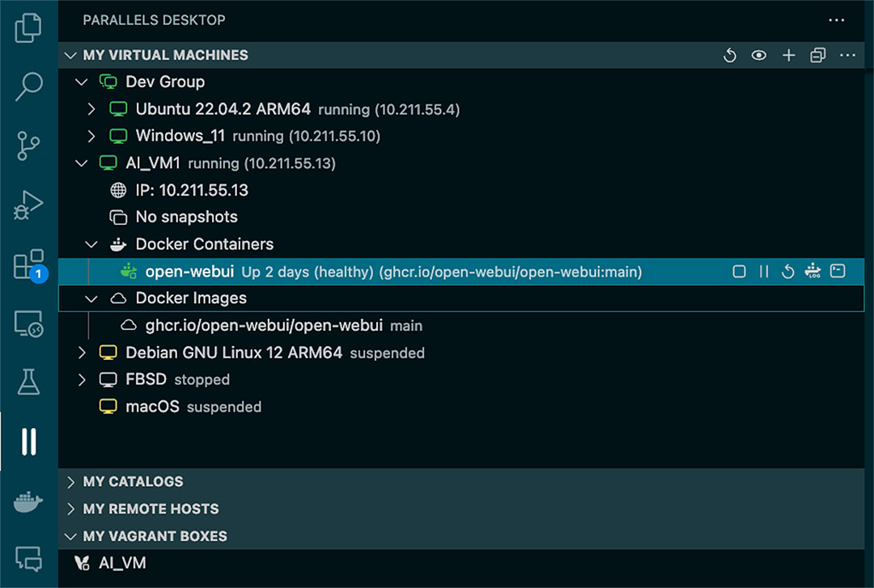The height and width of the screenshot is (588, 874).
Task: Click the yellow monitor icon beside macOS
Action: [x=108, y=406]
